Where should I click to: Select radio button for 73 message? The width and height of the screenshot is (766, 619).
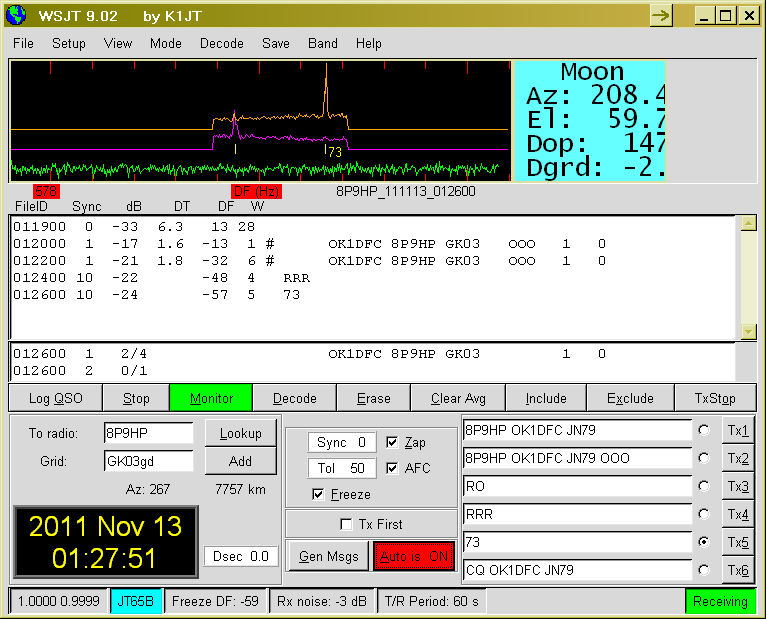pyautogui.click(x=704, y=541)
